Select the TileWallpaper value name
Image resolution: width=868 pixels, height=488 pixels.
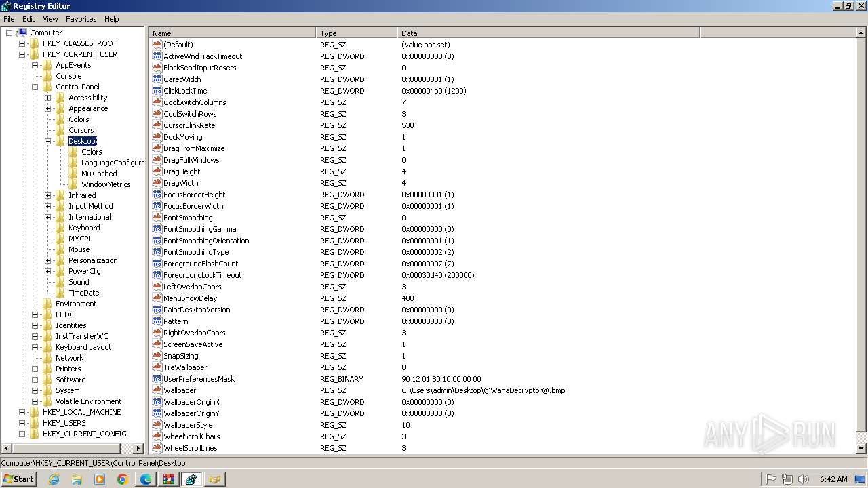185,367
